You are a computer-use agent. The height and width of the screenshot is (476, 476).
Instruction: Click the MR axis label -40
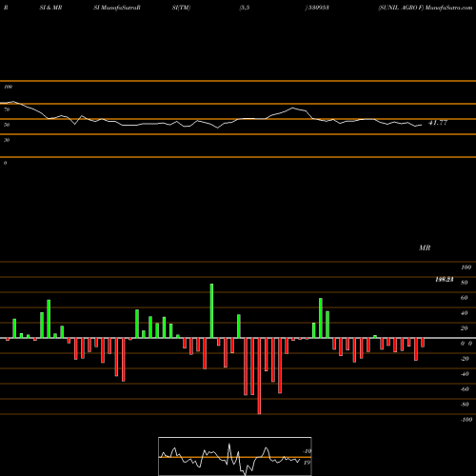tap(465, 374)
